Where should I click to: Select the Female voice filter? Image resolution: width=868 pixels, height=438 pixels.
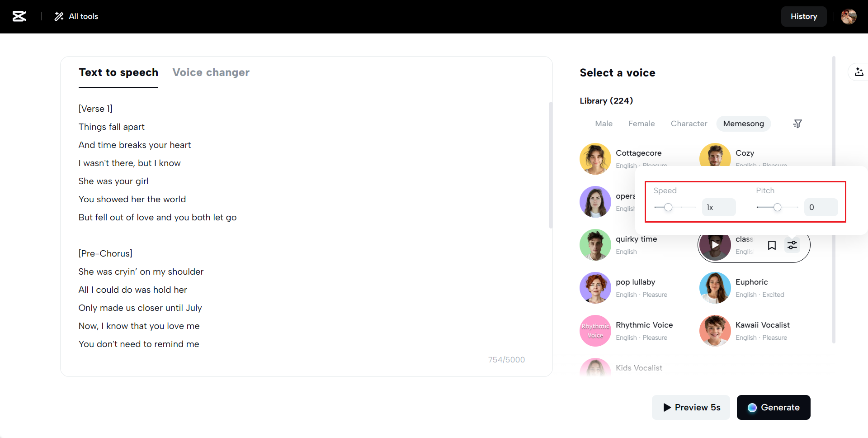pyautogui.click(x=641, y=124)
